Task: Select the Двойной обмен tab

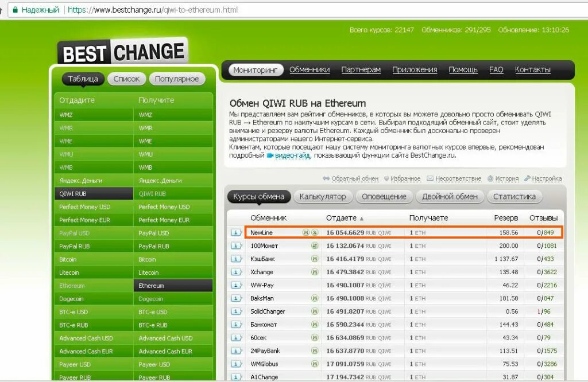Action: pyautogui.click(x=450, y=197)
